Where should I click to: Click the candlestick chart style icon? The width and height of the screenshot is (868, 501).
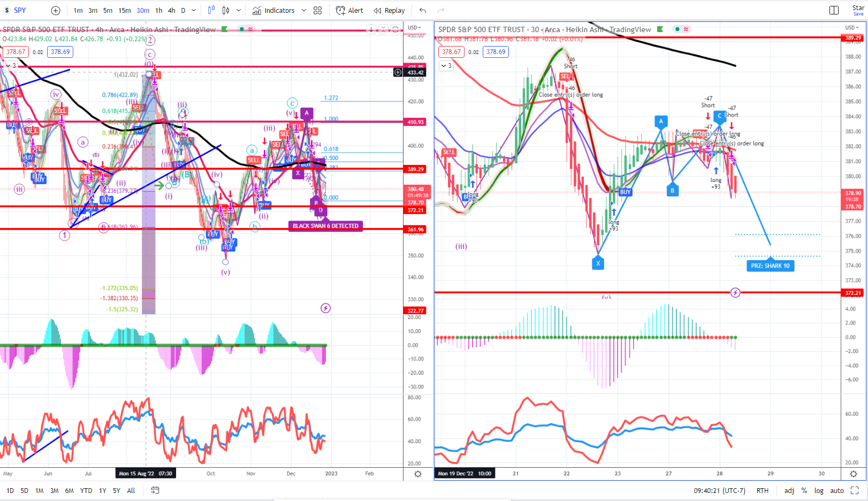pyautogui.click(x=226, y=10)
